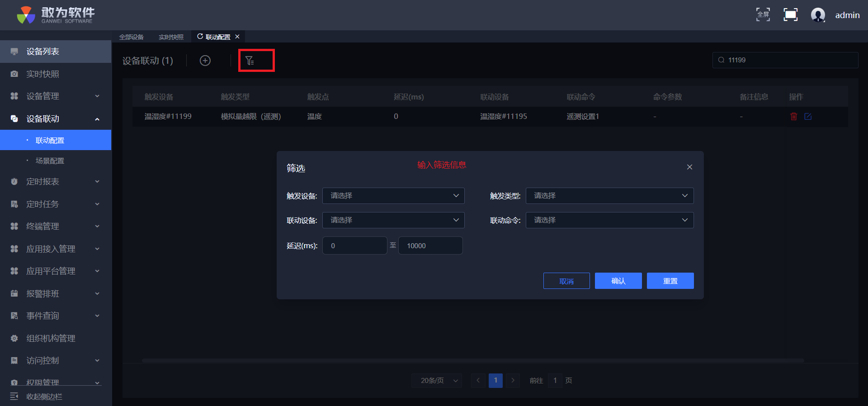Click 收起侧边栏 to collapse sidebar
The width and height of the screenshot is (868, 406).
44,397
